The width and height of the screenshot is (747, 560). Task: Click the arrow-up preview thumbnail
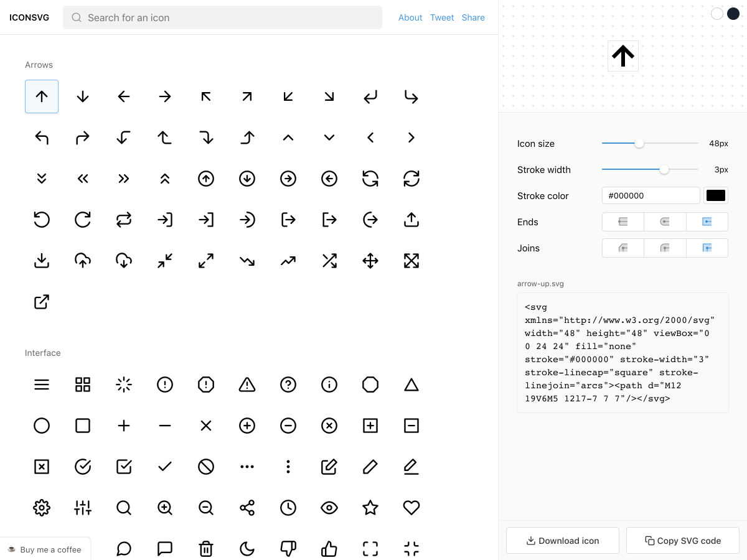[623, 56]
